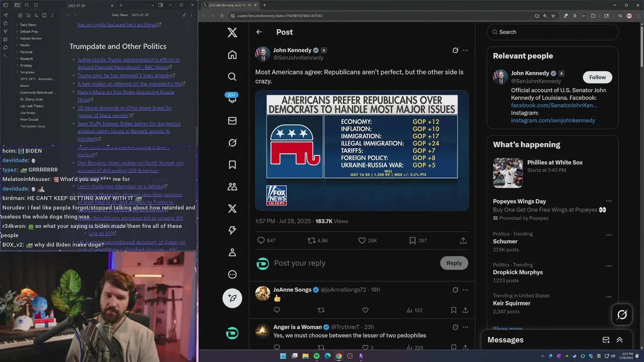
Task: Open Lab Leak Theory note in Obsidian
Action: pos(32,106)
